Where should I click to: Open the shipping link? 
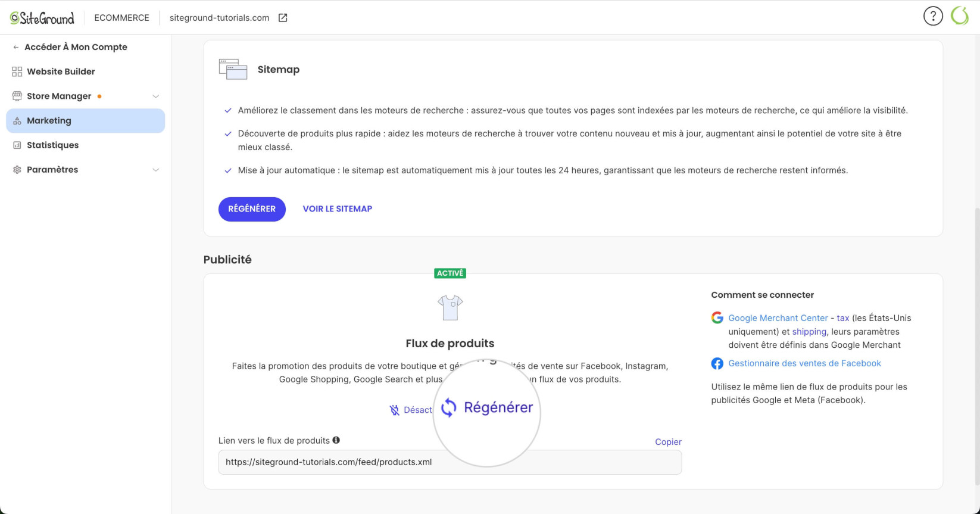[x=809, y=332]
